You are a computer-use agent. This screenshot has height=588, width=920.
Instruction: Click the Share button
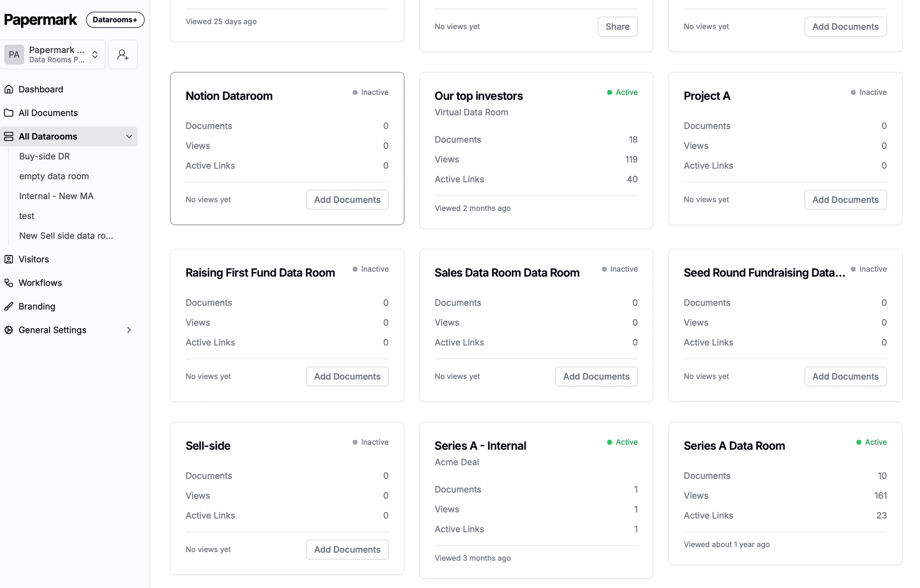(617, 26)
